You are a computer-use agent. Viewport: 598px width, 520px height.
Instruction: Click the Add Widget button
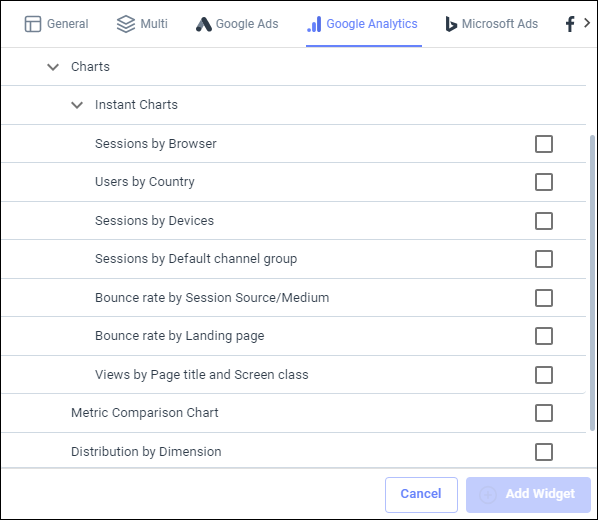[528, 494]
